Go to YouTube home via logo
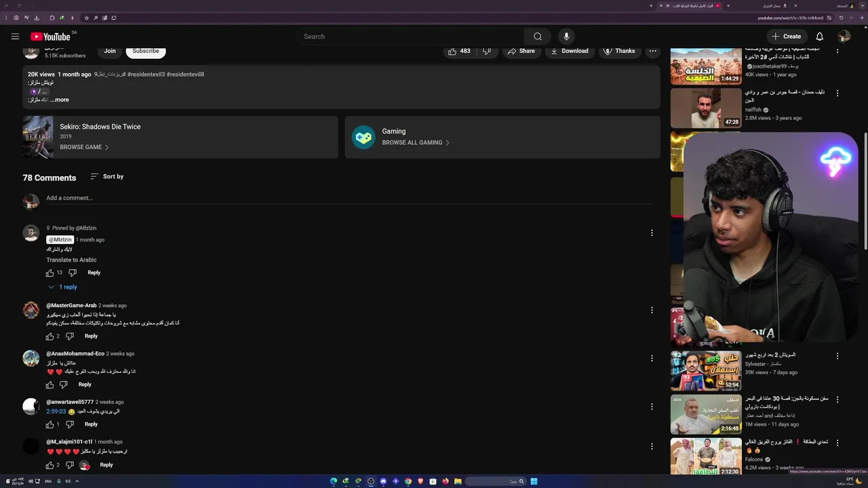The height and width of the screenshot is (488, 868). tap(50, 37)
